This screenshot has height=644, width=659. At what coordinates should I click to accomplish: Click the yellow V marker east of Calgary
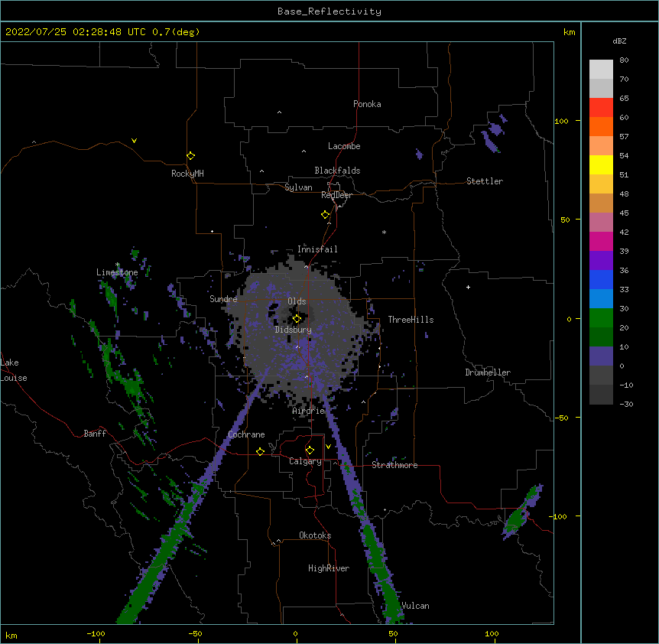tap(328, 447)
